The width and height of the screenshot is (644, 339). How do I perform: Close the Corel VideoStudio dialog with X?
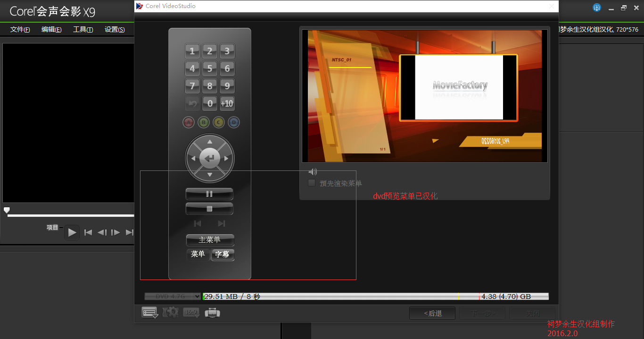click(x=552, y=6)
